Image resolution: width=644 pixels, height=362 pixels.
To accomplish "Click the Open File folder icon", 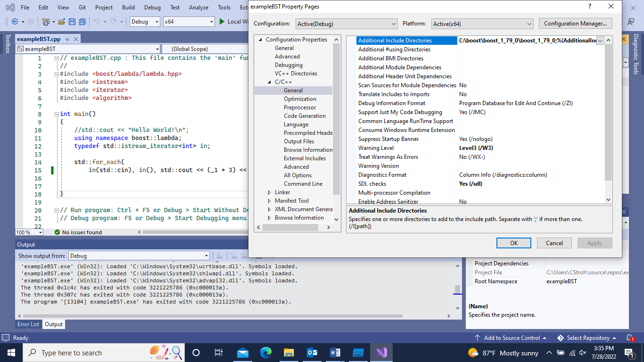I will (62, 22).
